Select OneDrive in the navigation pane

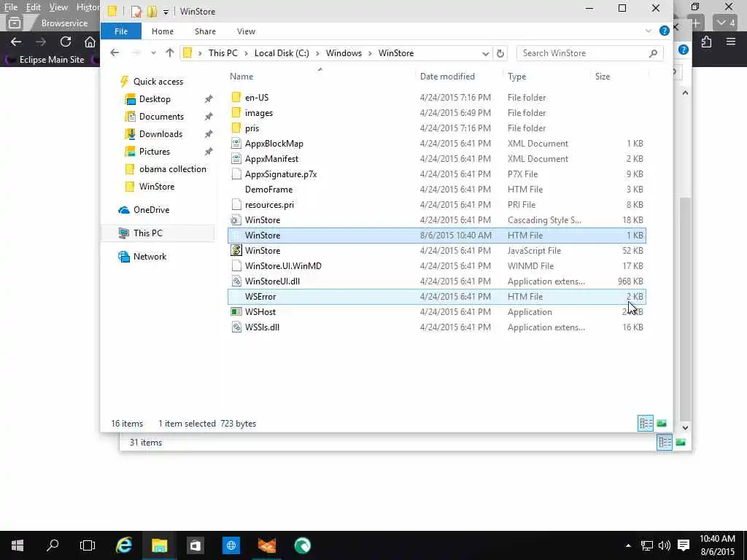pos(151,210)
